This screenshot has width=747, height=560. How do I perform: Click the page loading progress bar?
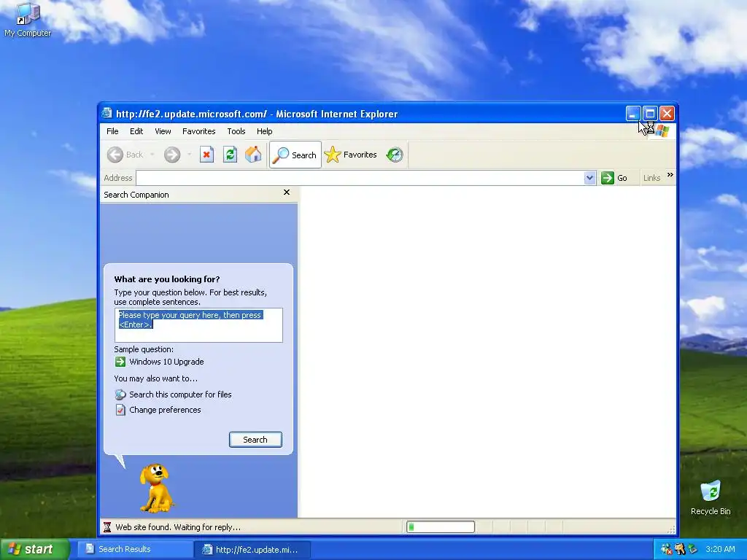coord(441,526)
